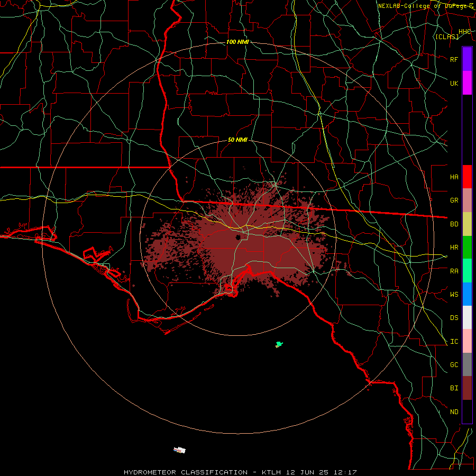This screenshot has height=476, width=476.
Task: Pick the WS blue legend swatch
Action: point(467,294)
